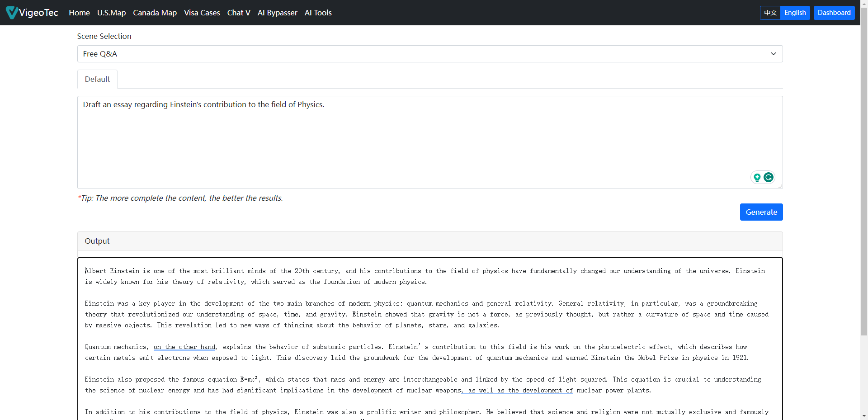Open AI Tools menu item
The height and width of the screenshot is (420, 868).
pos(318,13)
